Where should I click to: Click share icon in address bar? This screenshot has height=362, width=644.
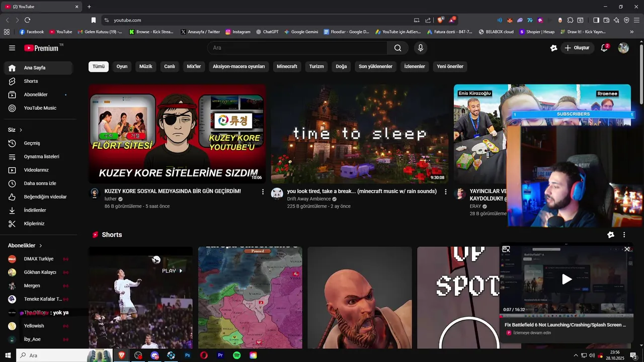428,20
